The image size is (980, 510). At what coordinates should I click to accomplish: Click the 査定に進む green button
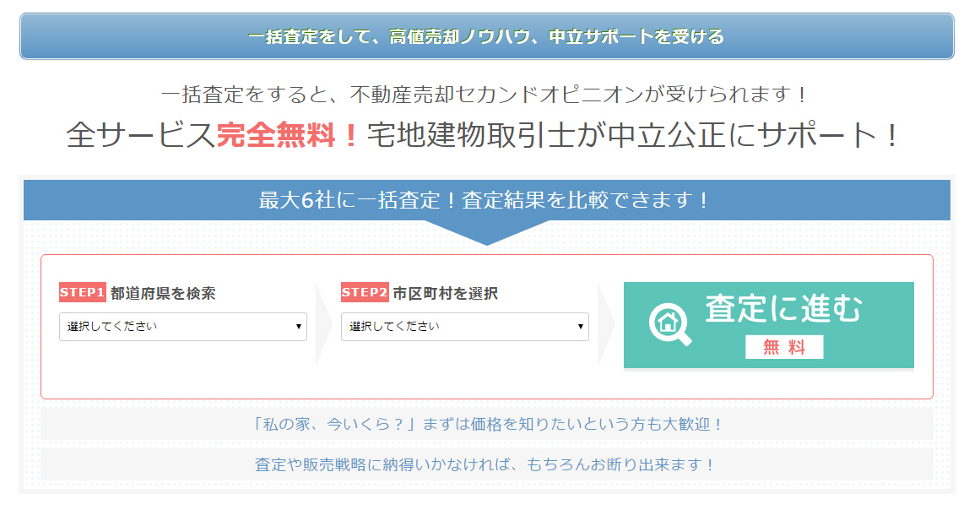(x=769, y=325)
